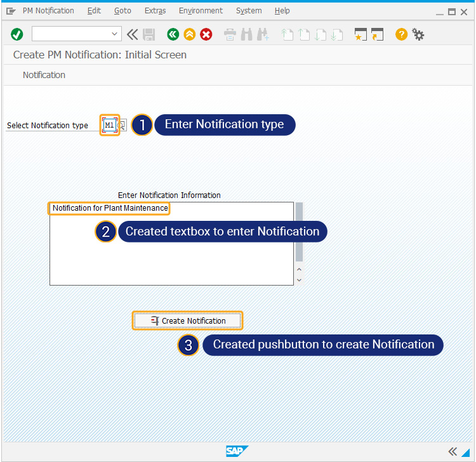Viewport: 476px width, 462px height.
Task: Click the Previous Page icon
Action: (x=303, y=35)
